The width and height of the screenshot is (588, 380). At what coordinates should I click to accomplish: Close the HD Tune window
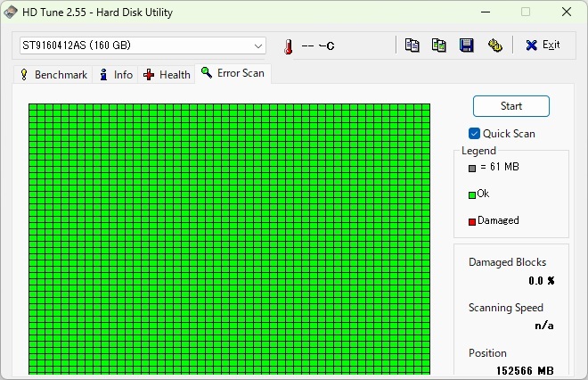[567, 12]
